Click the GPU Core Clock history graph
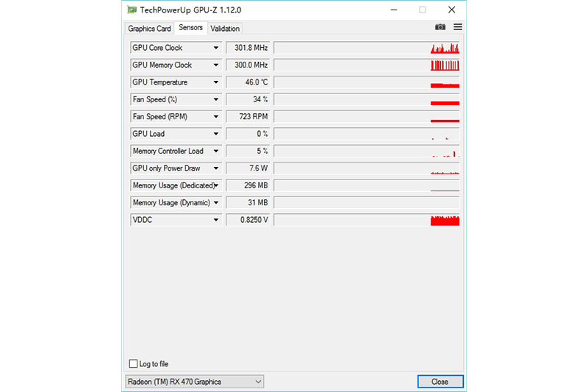 pyautogui.click(x=367, y=48)
